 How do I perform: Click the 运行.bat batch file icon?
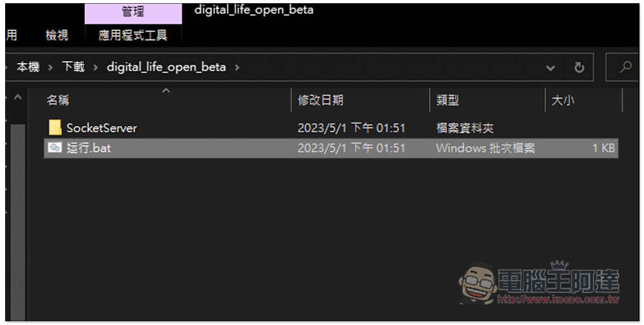click(x=55, y=147)
